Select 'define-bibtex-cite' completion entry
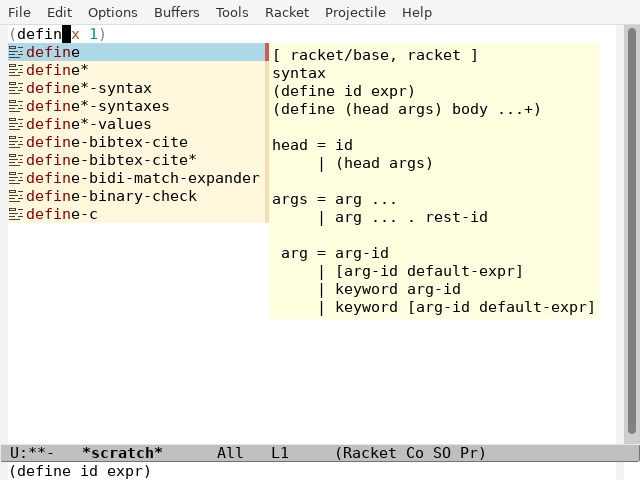Viewport: 640px width, 480px height. (x=136, y=142)
